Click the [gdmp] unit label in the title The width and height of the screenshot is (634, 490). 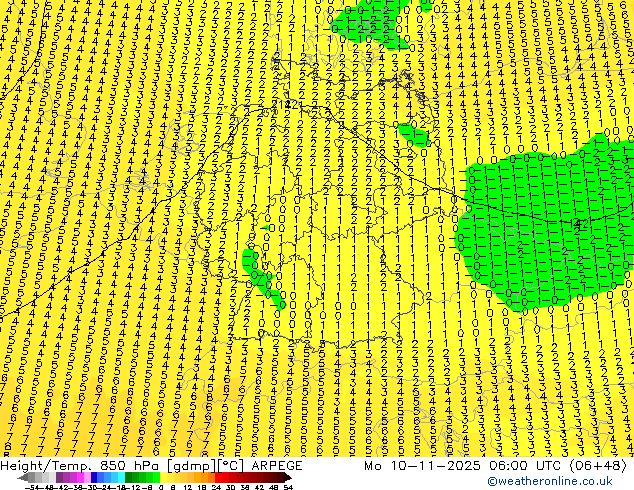(x=190, y=466)
